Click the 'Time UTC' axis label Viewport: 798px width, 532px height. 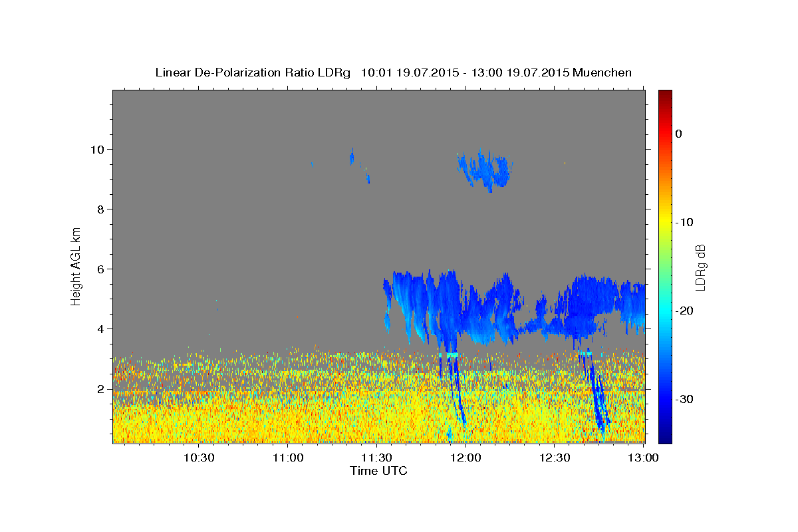378,470
